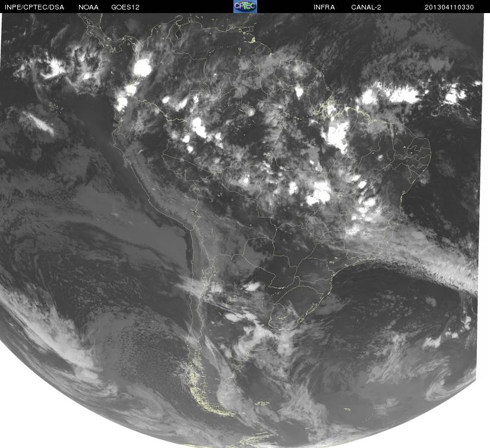The width and height of the screenshot is (490, 448).
Task: Click the CANAL-2 channel label
Action: [x=366, y=7]
